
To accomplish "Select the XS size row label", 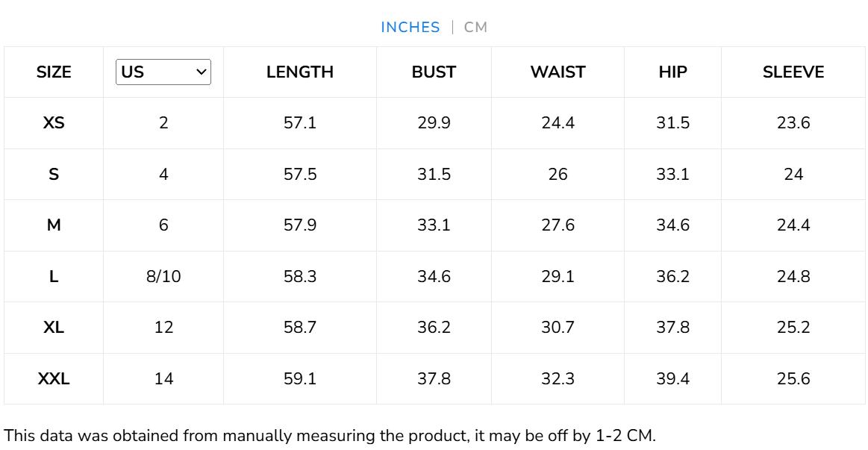I will tap(54, 123).
